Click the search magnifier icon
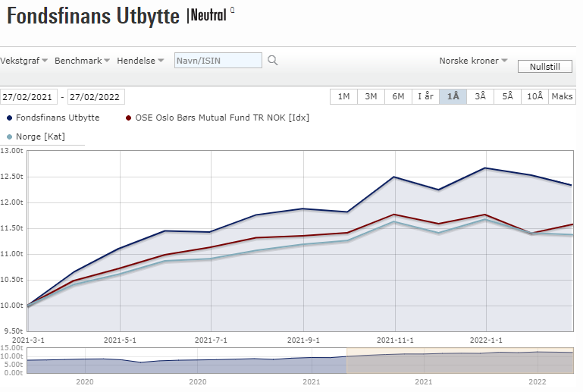Image resolution: width=583 pixels, height=392 pixels. coord(272,60)
